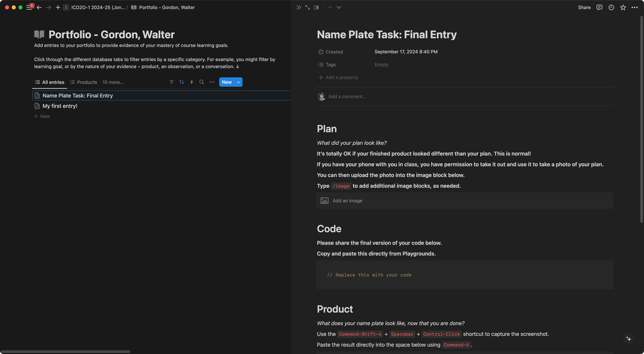644x354 pixels.
Task: Click 'Add a property' link
Action: click(x=341, y=78)
